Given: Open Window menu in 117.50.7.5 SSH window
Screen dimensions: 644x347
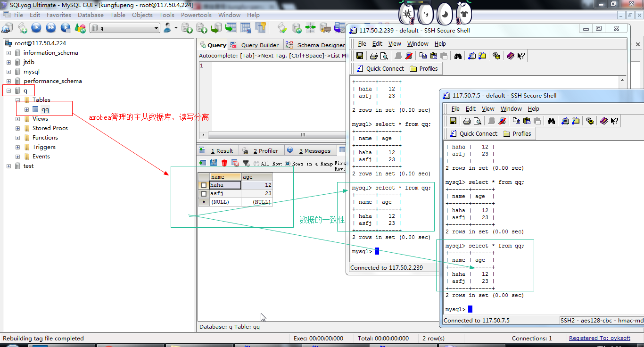Looking at the screenshot, I should pos(511,109).
